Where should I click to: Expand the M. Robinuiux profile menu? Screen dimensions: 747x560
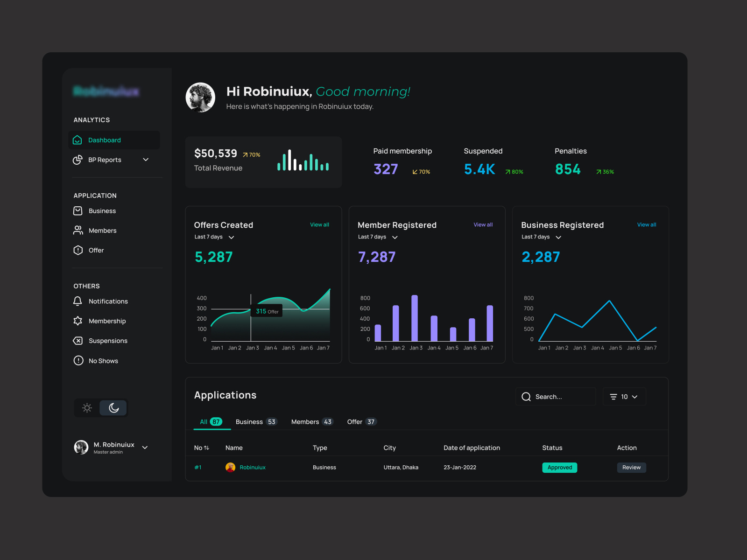point(145,447)
